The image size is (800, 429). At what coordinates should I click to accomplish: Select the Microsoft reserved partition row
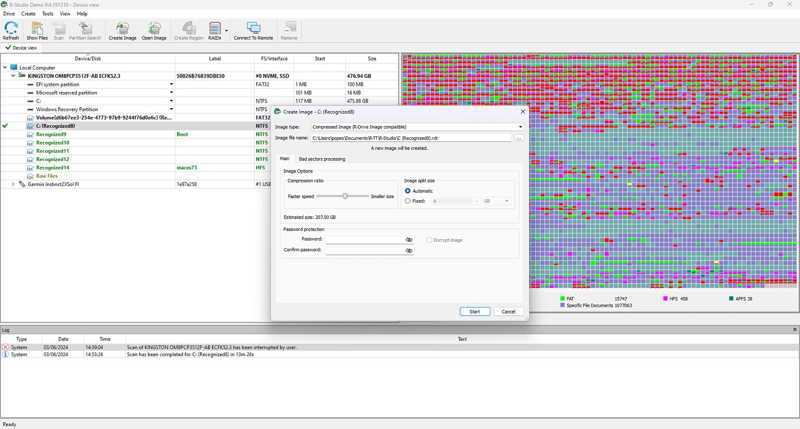[199, 92]
